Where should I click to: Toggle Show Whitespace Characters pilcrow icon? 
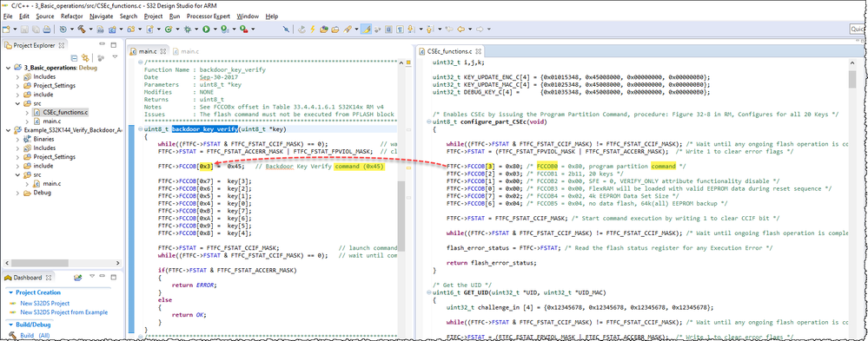399,29
